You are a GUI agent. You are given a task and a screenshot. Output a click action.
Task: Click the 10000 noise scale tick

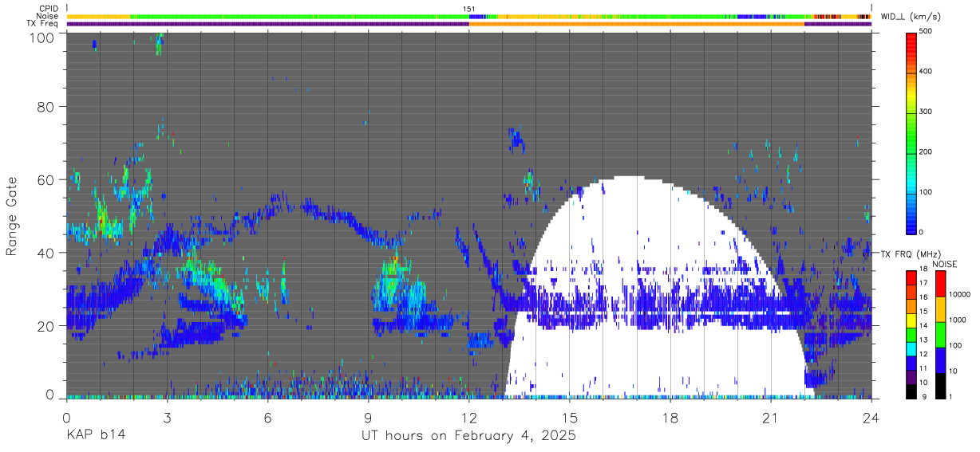tap(960, 295)
